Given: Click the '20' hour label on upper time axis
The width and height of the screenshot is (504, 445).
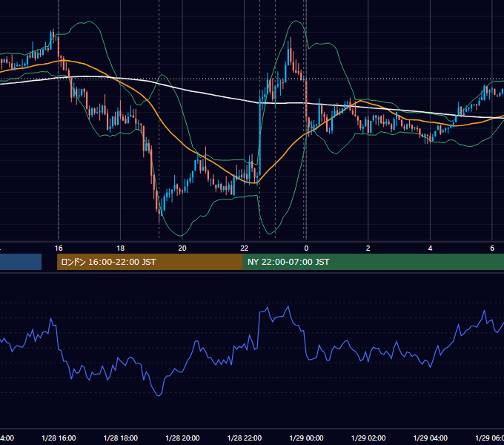Looking at the screenshot, I should point(182,248).
